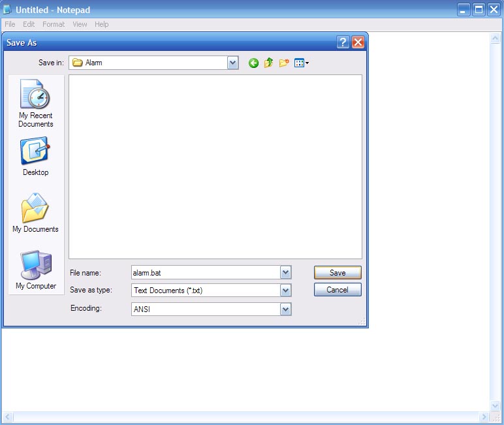This screenshot has width=504, height=425.
Task: Click Notepad horizontal scrollbar right arrow
Action: (x=484, y=417)
